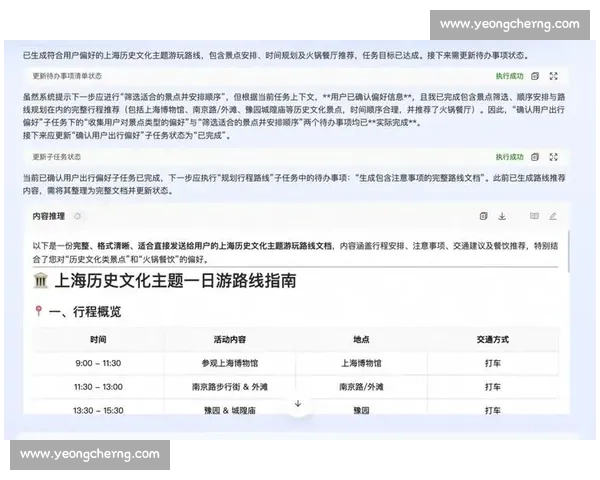Image resolution: width=600 pixels, height=480 pixels.
Task: Click the paragraph starting 虽然系统提示下一步
Action: [x=294, y=110]
